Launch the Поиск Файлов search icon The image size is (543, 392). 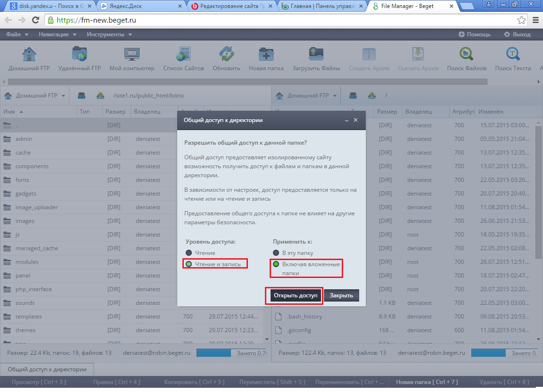pyautogui.click(x=467, y=54)
